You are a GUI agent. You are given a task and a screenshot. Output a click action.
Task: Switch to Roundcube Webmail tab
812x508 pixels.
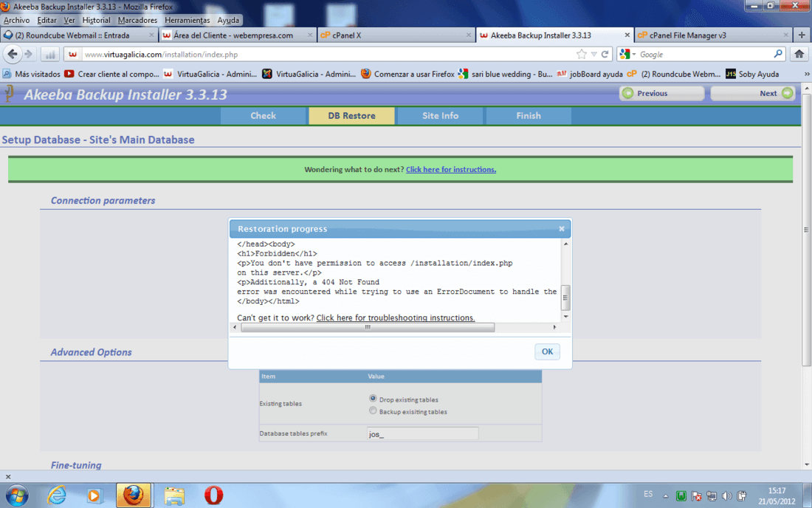coord(79,35)
